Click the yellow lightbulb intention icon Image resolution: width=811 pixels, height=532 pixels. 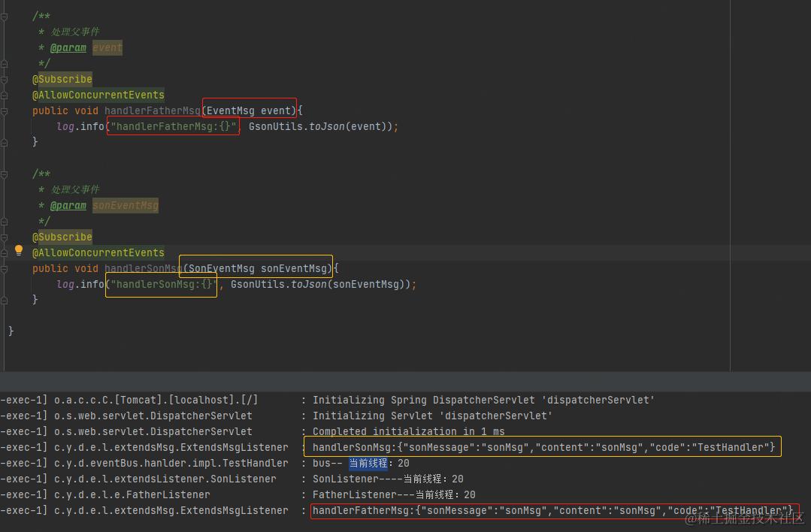[19, 251]
